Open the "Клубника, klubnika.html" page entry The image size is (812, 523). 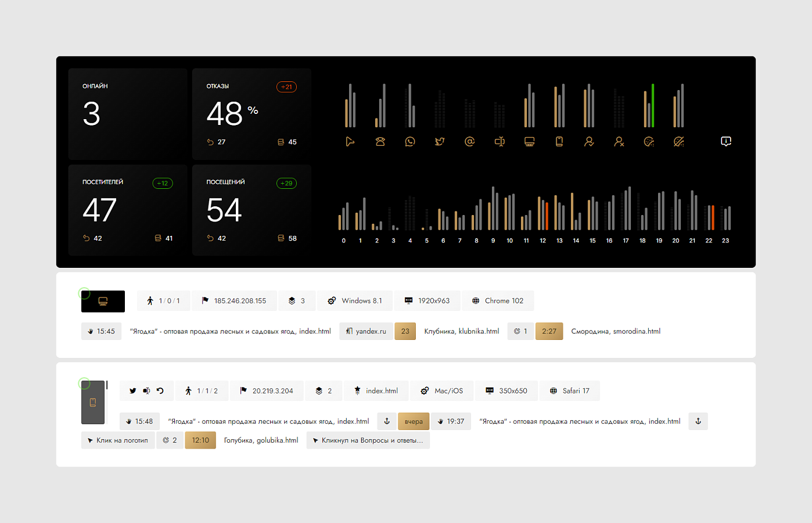[462, 331]
